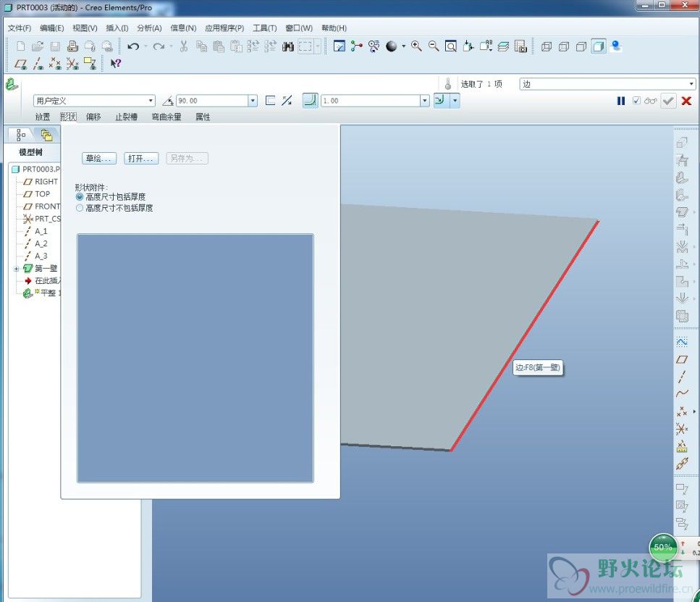Toggle datum axes display icon
The height and width of the screenshot is (602, 700).
pyautogui.click(x=38, y=64)
